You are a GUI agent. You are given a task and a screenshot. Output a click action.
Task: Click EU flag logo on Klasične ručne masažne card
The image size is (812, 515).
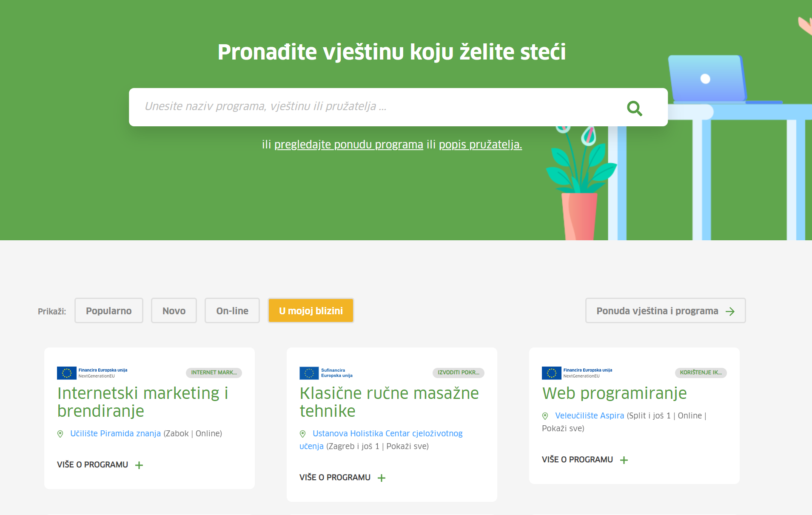[309, 373]
